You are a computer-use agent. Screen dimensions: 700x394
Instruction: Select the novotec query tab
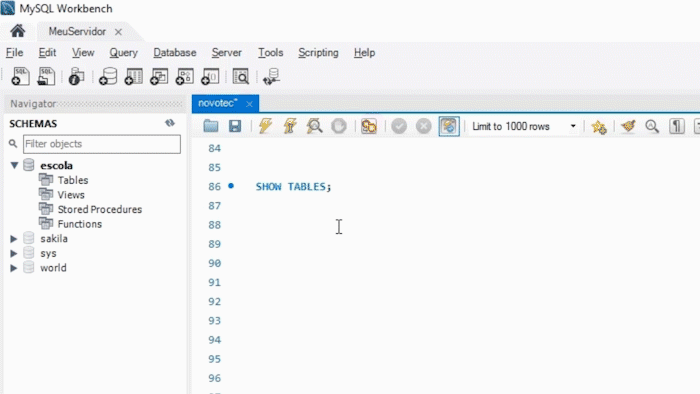[217, 103]
